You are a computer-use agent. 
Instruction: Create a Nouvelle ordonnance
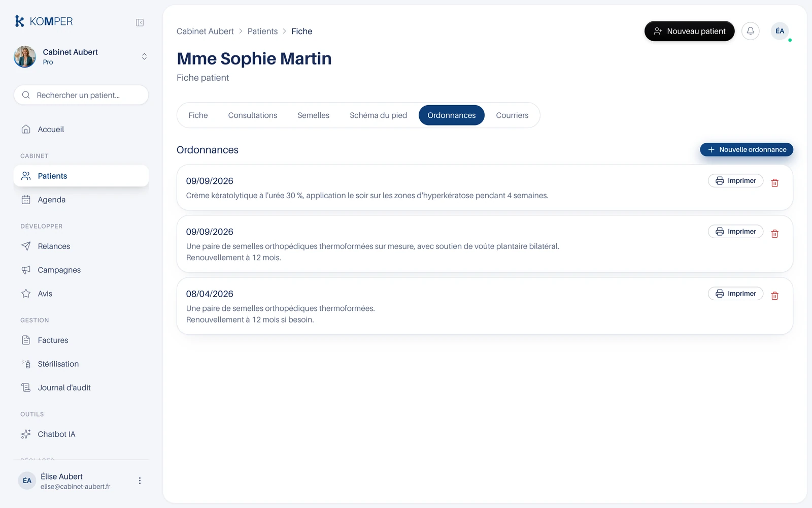[747, 149]
